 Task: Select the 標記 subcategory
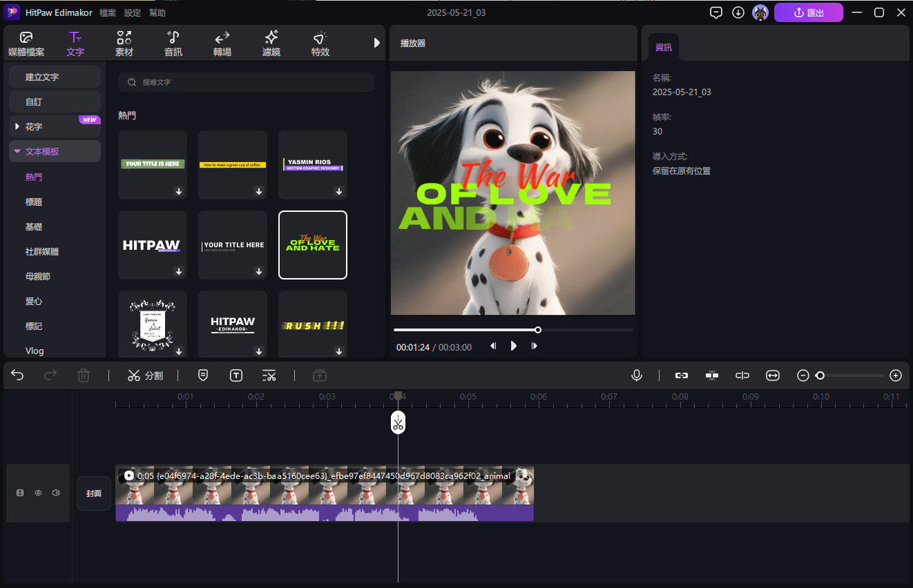coord(34,326)
